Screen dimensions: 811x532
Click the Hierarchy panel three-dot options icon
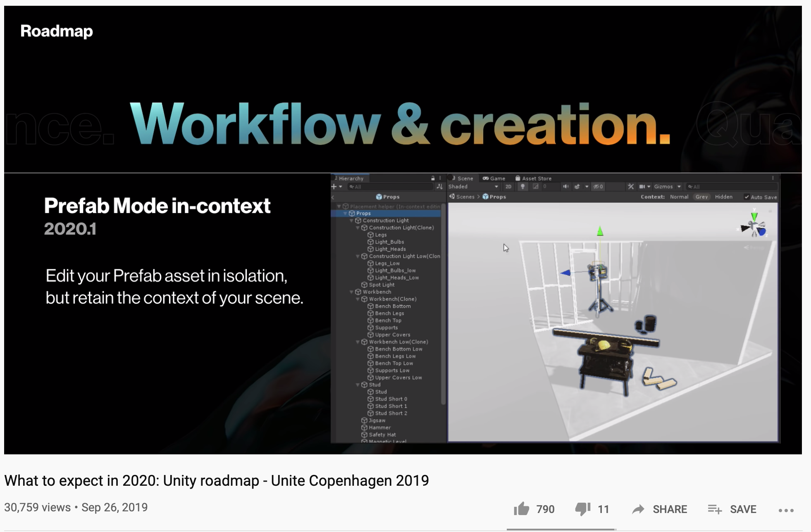tap(440, 178)
